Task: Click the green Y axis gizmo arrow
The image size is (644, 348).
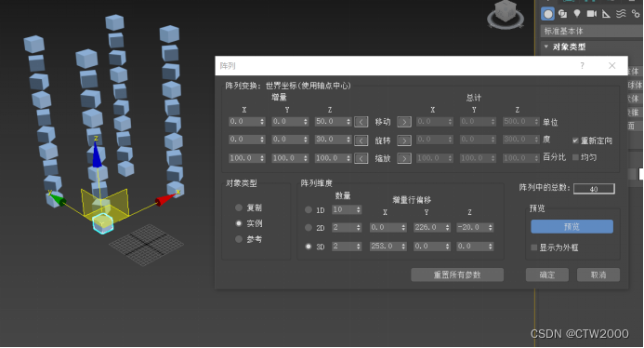Action: (x=57, y=199)
